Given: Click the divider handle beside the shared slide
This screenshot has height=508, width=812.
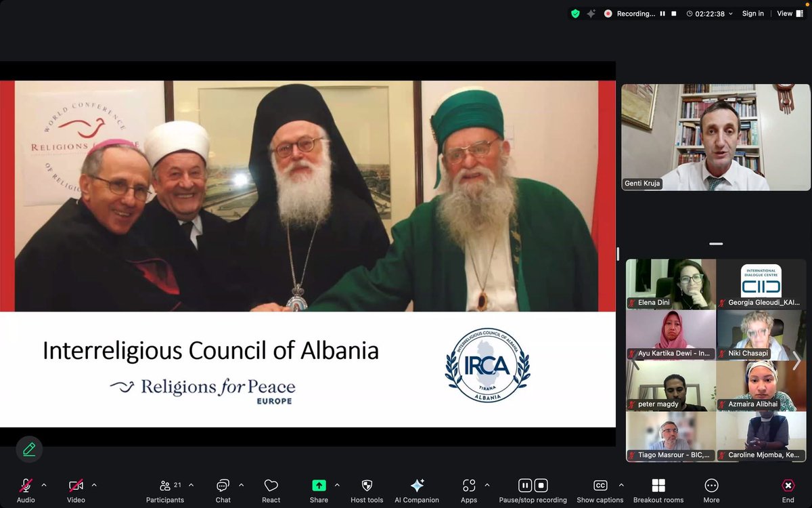Looking at the screenshot, I should [x=617, y=254].
